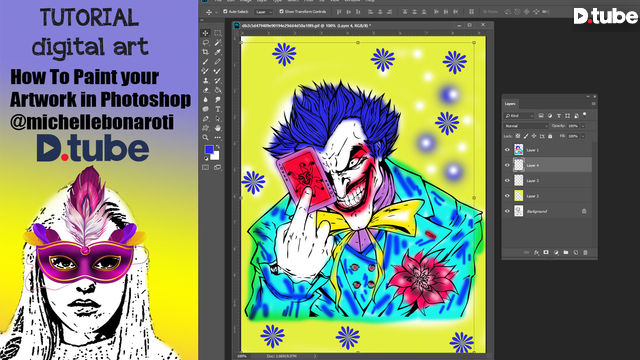Click Auto-Align Layers icon in options bar
This screenshot has width=640, height=360.
point(471,12)
